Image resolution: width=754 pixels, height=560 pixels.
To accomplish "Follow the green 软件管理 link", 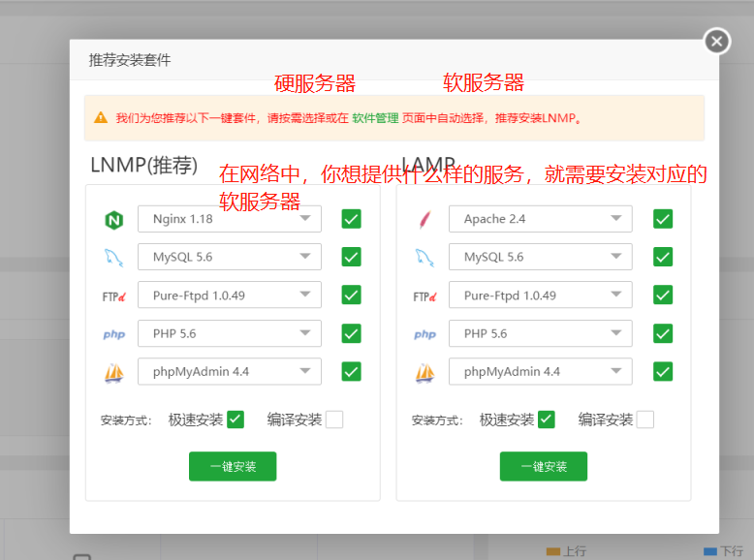I will [x=376, y=118].
